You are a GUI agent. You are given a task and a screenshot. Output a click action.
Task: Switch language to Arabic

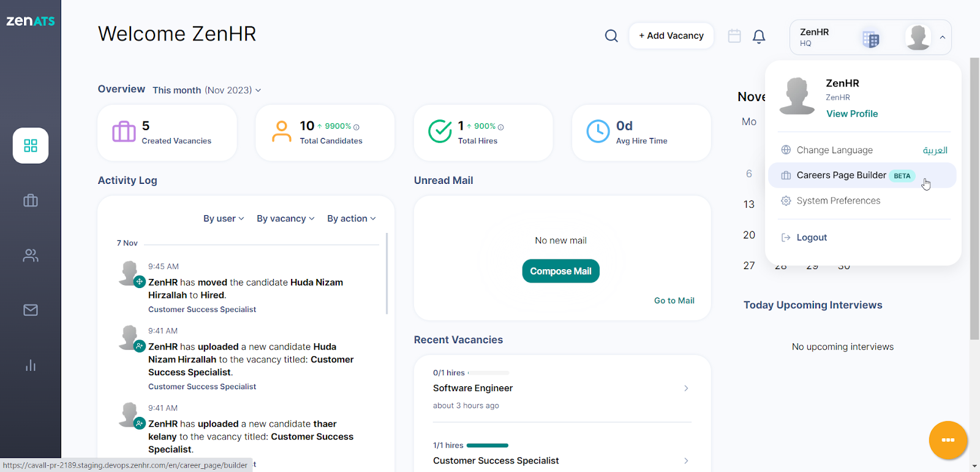935,150
